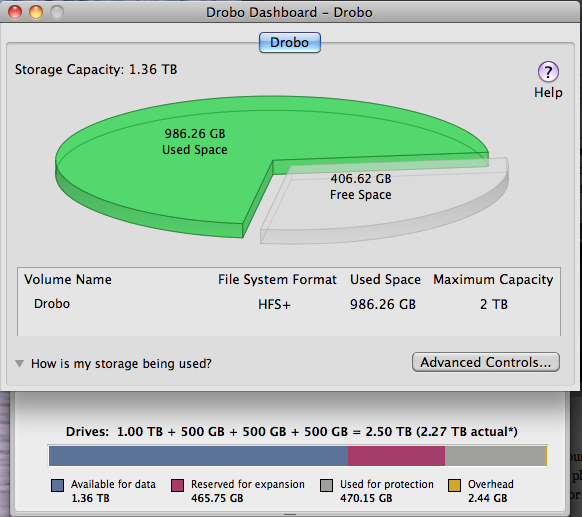Click the blue segment of drives bar
Screen dimensions: 582x517
pyautogui.click(x=199, y=456)
